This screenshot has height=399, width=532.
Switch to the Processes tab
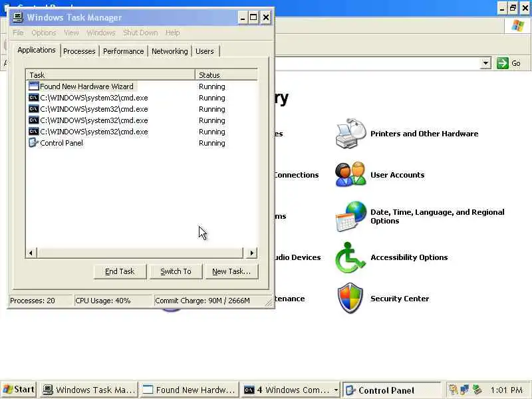79,51
